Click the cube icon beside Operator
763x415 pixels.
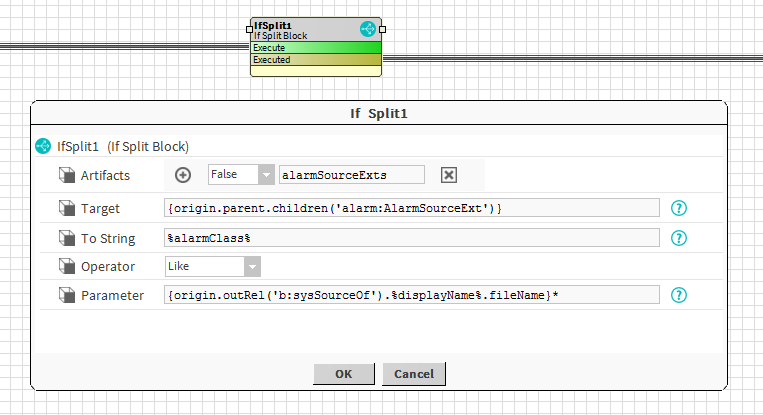pos(67,266)
